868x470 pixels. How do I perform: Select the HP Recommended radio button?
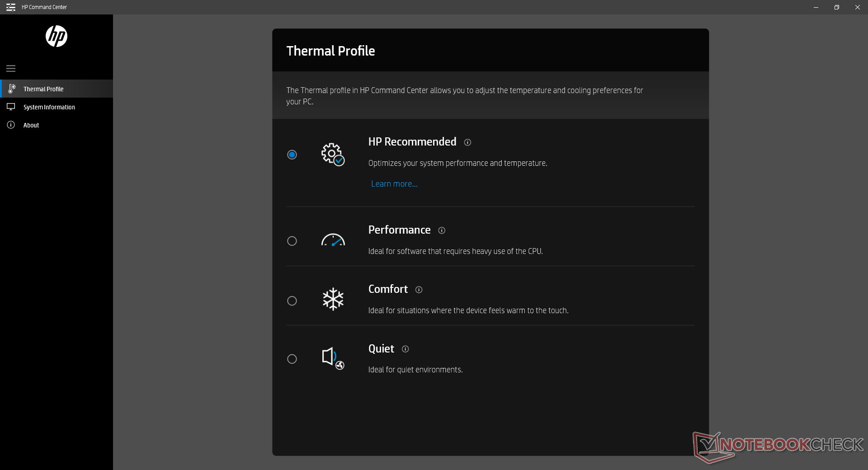[x=292, y=155]
